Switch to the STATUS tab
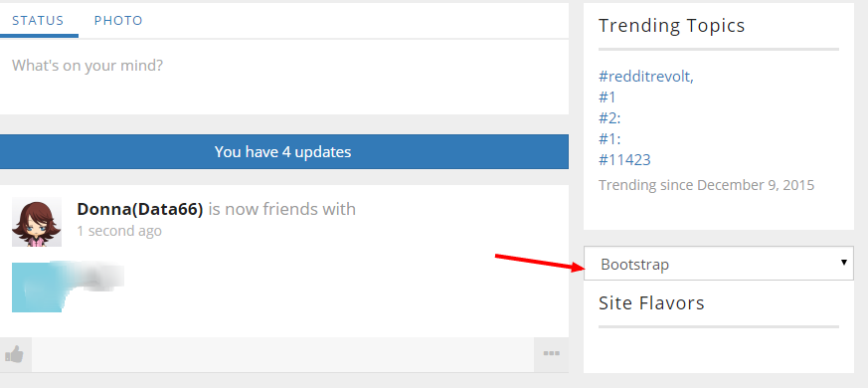868x388 pixels. click(38, 21)
